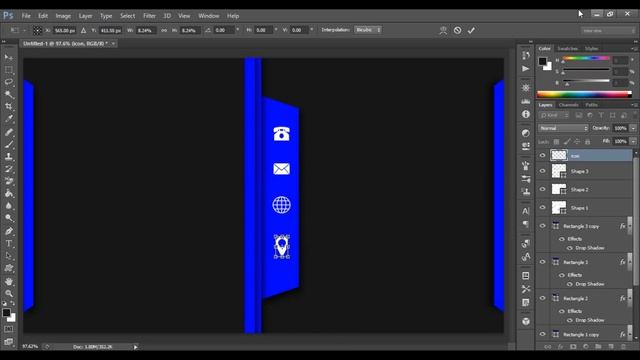640x360 pixels.
Task: Select the Brush tool
Action: tap(9, 144)
